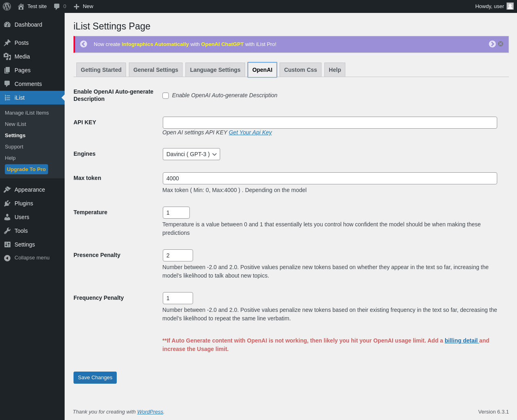Open the Get Your Api Key link
The width and height of the screenshot is (517, 420).
tap(250, 132)
